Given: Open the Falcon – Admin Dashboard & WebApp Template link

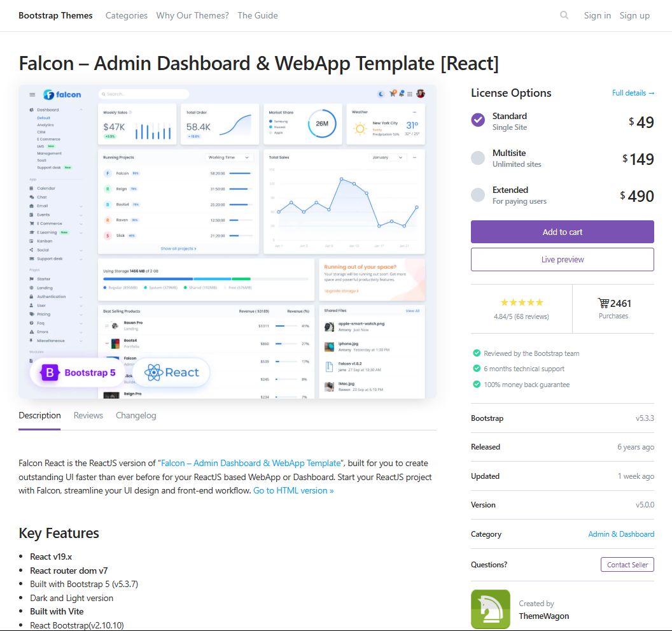Looking at the screenshot, I should click(x=251, y=463).
